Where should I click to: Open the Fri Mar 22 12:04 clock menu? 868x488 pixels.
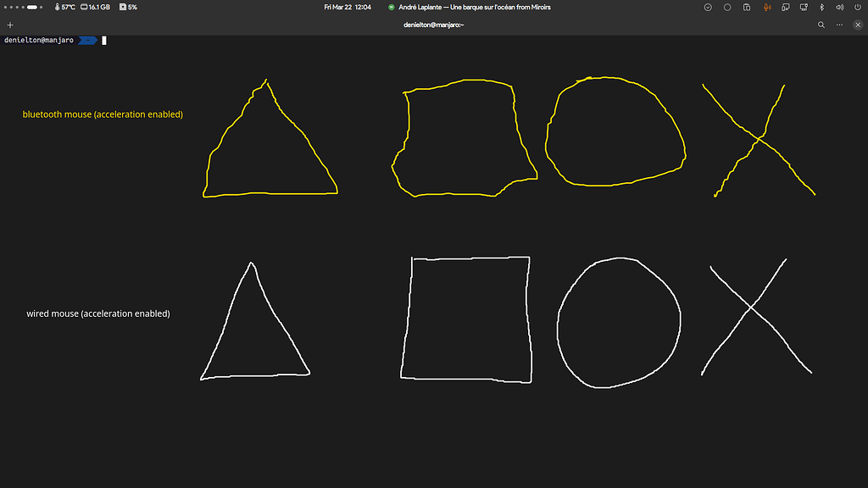tap(348, 7)
